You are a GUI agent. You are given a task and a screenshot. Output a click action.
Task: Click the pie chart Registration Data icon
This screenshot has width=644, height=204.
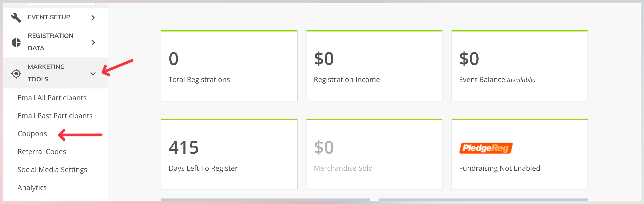tap(16, 42)
